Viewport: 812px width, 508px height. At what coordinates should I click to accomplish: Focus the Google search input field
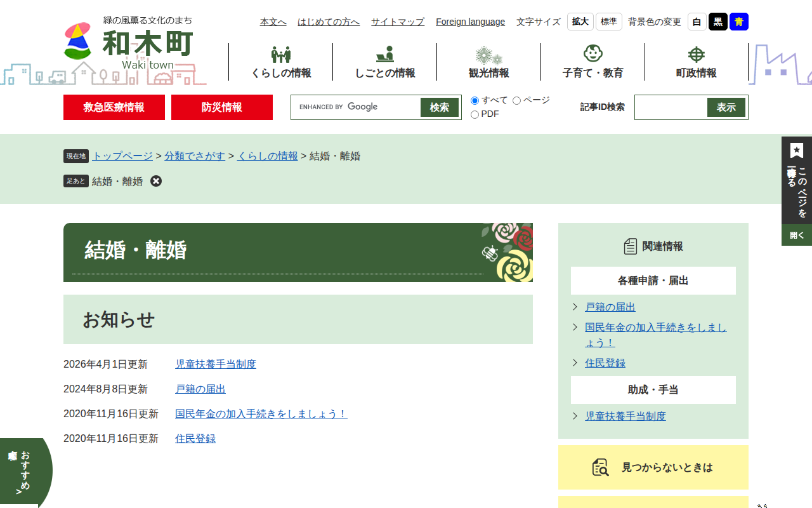[x=357, y=107]
